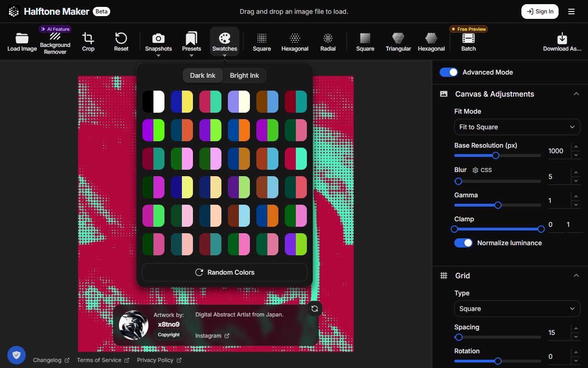Click the x8tno9 artist avatar

click(x=134, y=325)
